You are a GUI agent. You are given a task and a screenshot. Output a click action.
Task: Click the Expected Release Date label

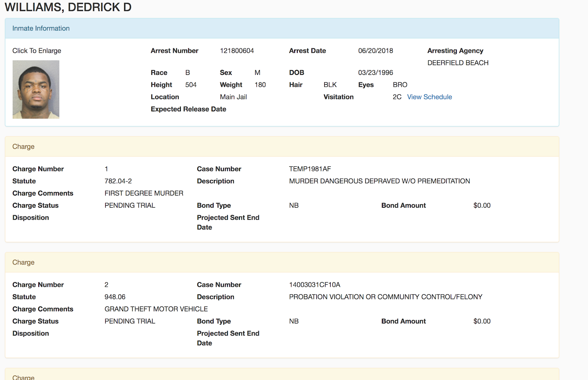pyautogui.click(x=189, y=109)
